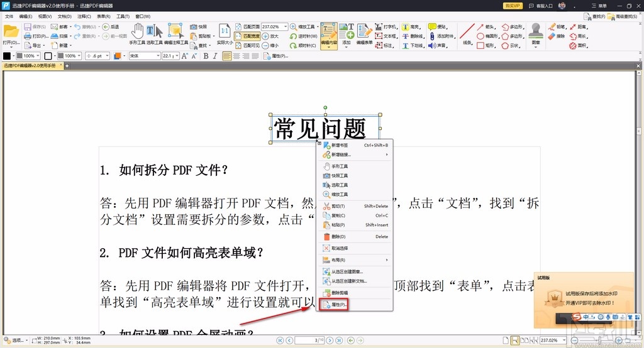This screenshot has height=348, width=644.
Task: Click the 购买VIP button
Action: 513,6
